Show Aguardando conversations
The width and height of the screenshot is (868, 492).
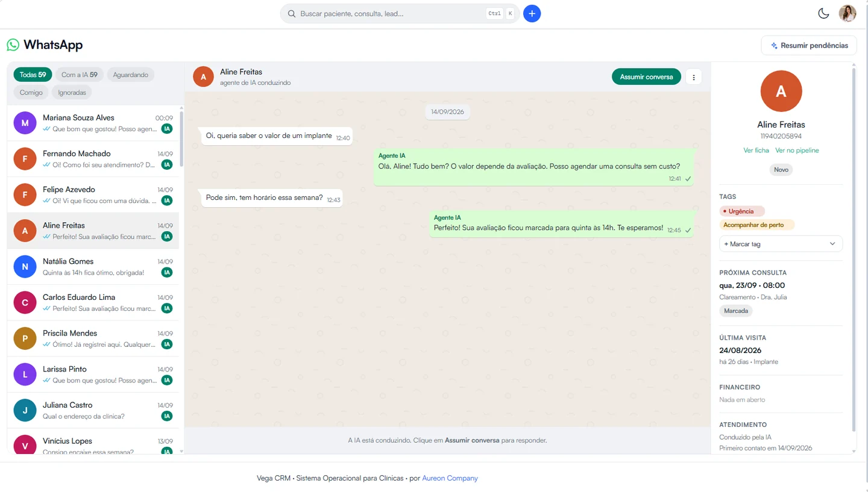pyautogui.click(x=131, y=75)
